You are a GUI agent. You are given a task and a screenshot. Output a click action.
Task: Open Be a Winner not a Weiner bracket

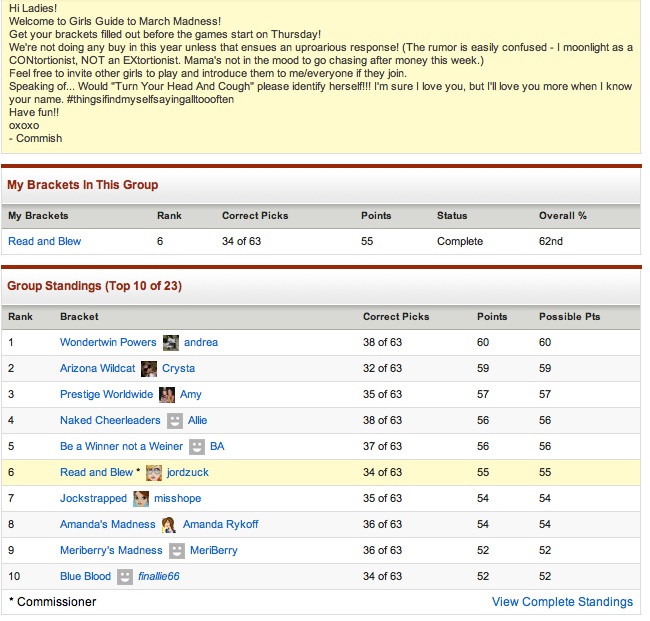coord(121,447)
